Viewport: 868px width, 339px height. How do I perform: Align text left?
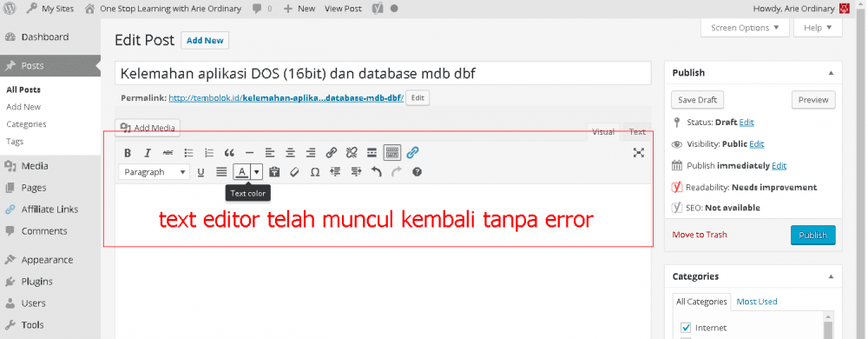click(x=270, y=153)
